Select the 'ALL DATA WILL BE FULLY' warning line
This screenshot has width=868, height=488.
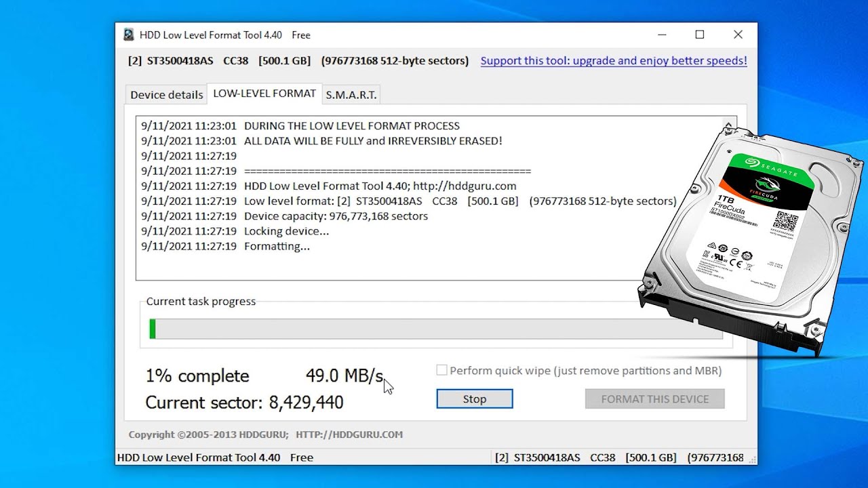pos(321,141)
